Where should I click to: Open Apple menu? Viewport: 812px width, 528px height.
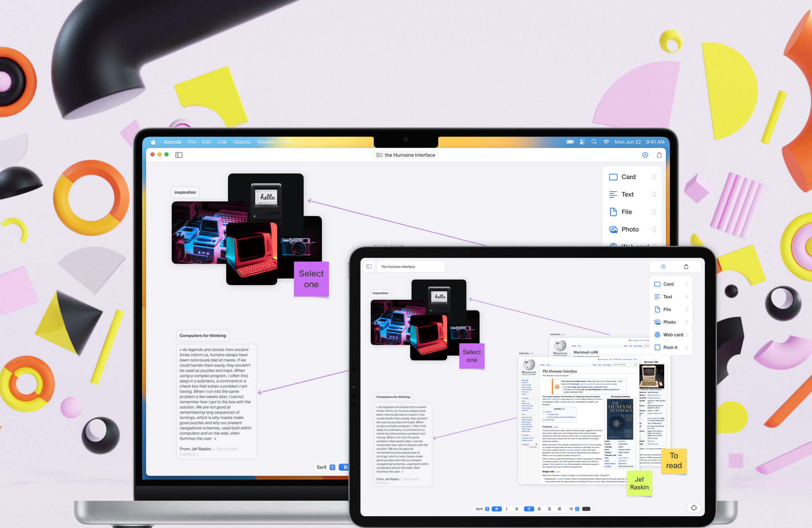pos(153,142)
